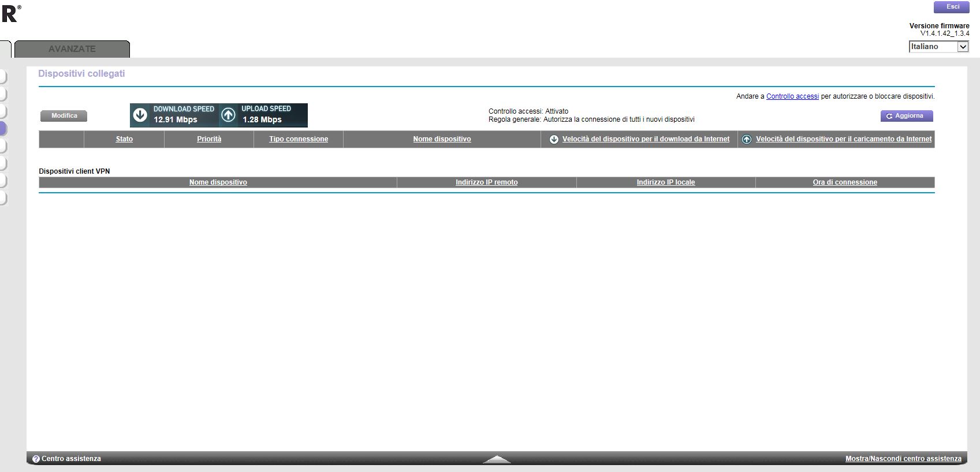Click the upload icon in table header
This screenshot has width=980, height=472.
[747, 139]
